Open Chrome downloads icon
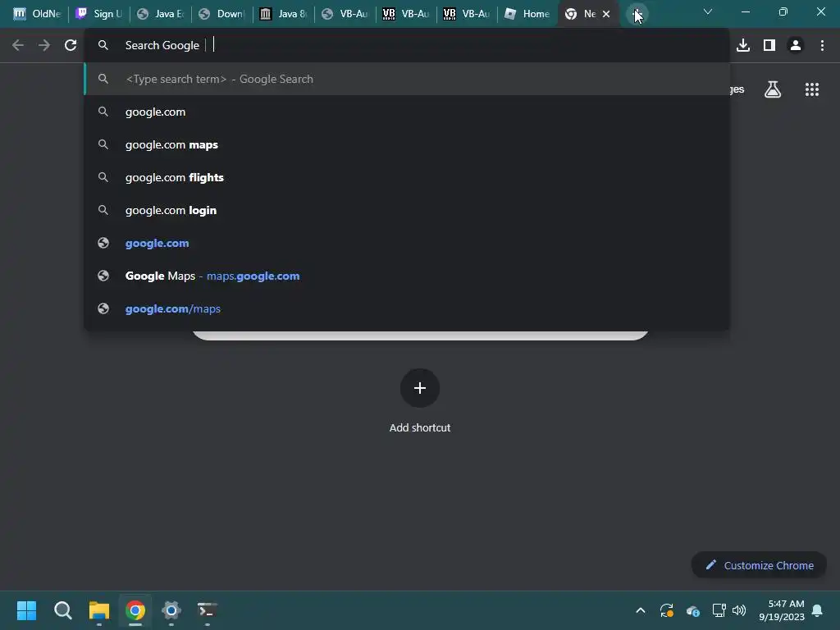The width and height of the screenshot is (840, 630). tap(743, 46)
